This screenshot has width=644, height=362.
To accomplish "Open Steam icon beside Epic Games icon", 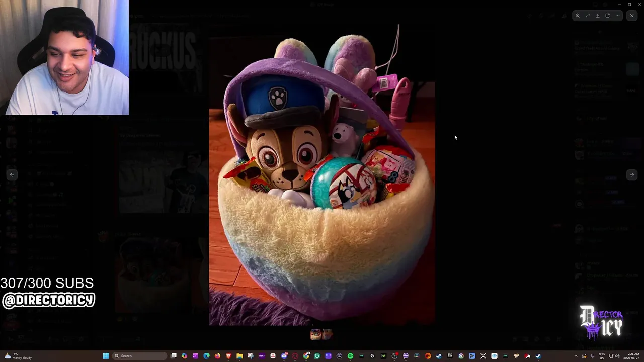I will [439, 356].
